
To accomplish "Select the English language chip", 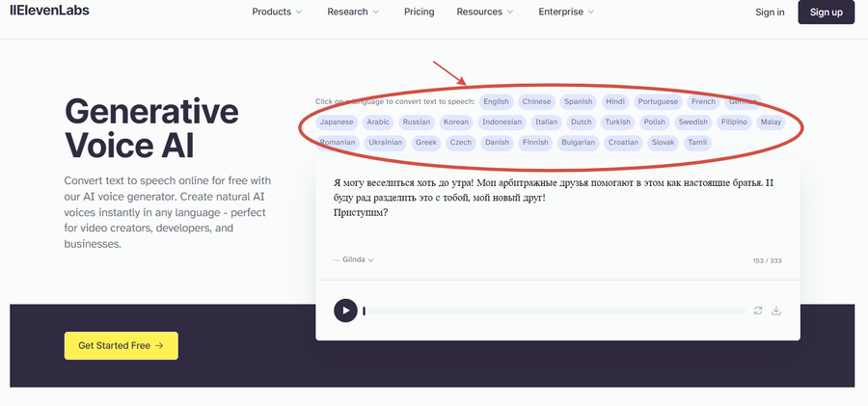I will coord(496,101).
